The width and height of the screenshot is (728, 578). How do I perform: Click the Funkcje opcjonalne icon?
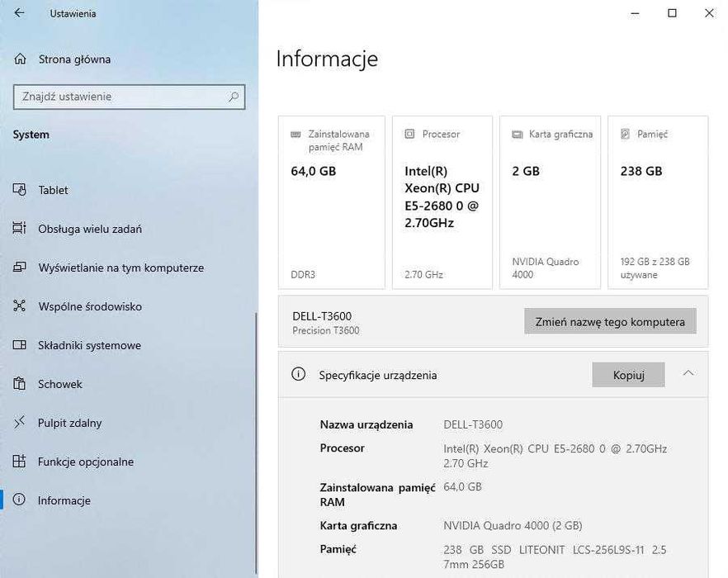[x=20, y=462]
